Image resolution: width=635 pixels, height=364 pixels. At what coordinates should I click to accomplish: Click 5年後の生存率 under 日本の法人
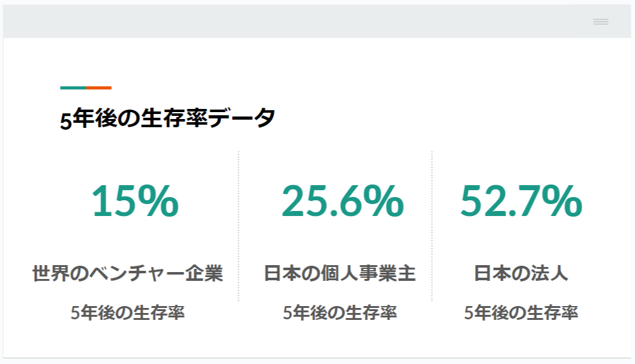[x=521, y=313]
